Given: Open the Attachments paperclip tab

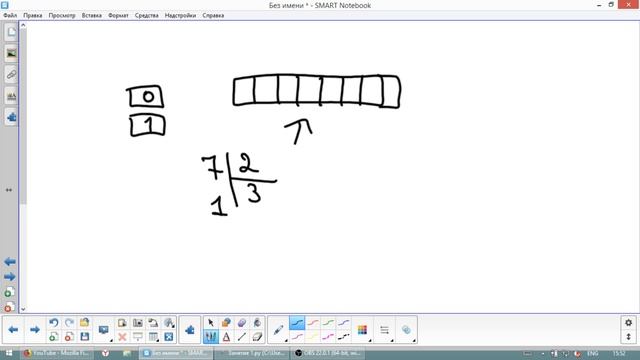Looking at the screenshot, I should point(11,75).
